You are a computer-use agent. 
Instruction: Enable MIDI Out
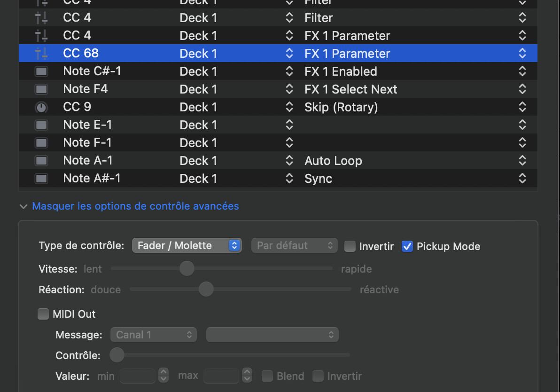[x=43, y=314]
